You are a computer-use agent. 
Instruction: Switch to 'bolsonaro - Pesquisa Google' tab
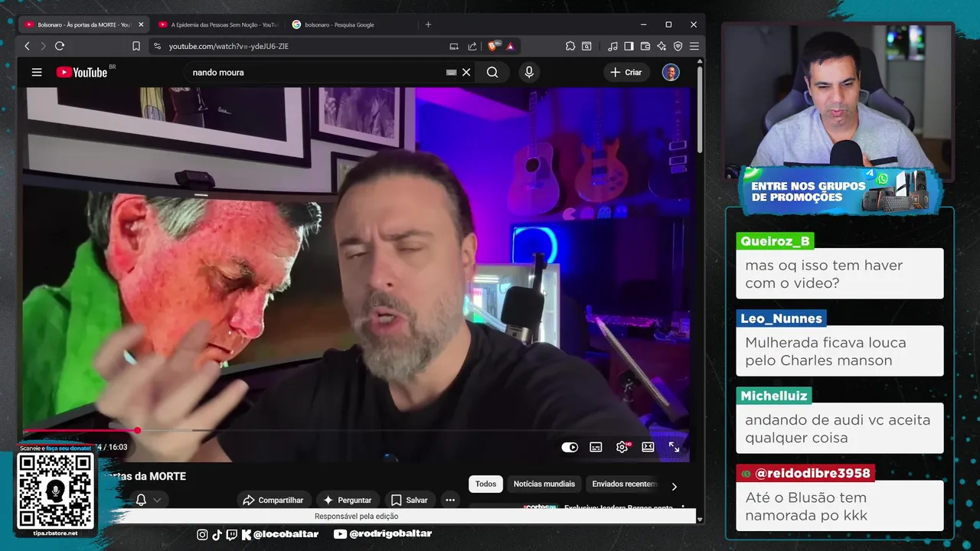(x=340, y=24)
